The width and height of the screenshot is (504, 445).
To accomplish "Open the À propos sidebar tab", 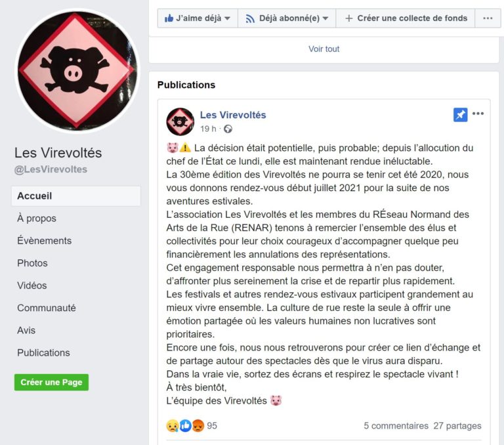I will [37, 219].
